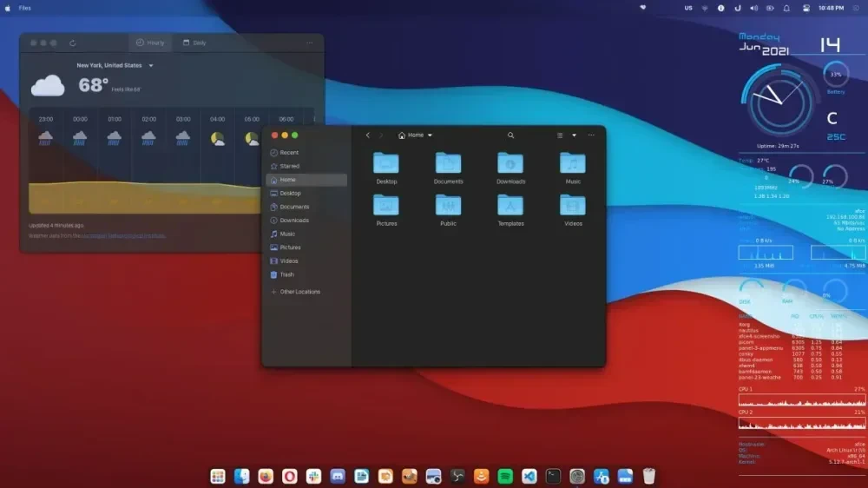Open App Store from the dock
Image resolution: width=868 pixels, height=488 pixels.
click(x=602, y=477)
